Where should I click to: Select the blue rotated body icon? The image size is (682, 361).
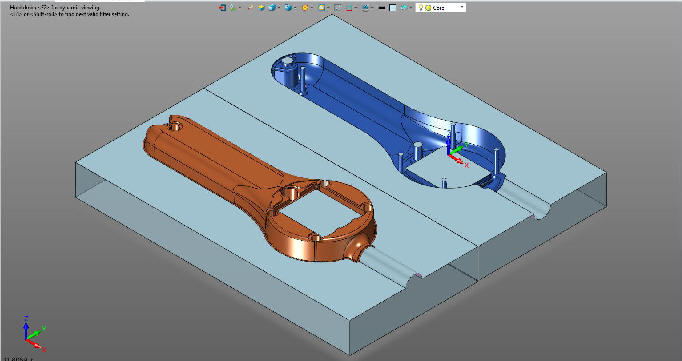[288, 7]
